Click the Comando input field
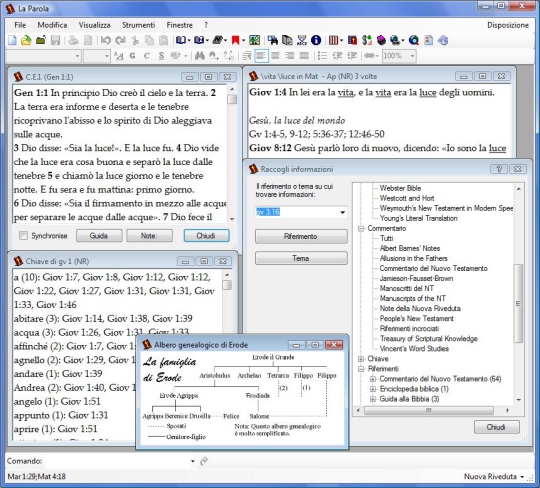This screenshot has width=540, height=488. [x=117, y=461]
